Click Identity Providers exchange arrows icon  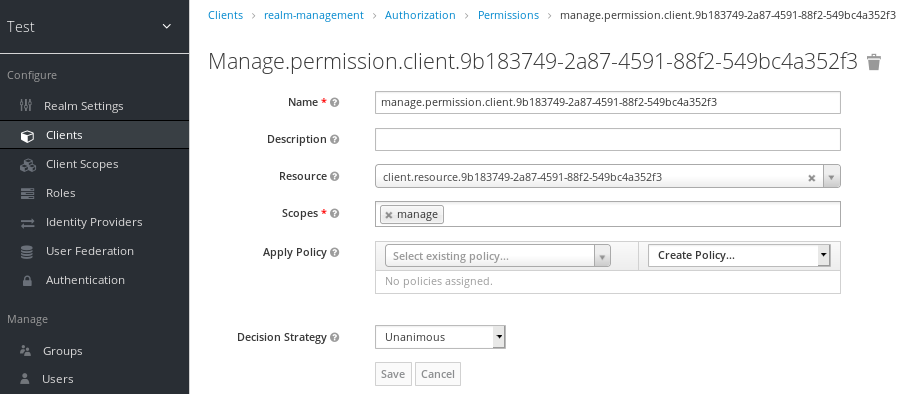27,223
